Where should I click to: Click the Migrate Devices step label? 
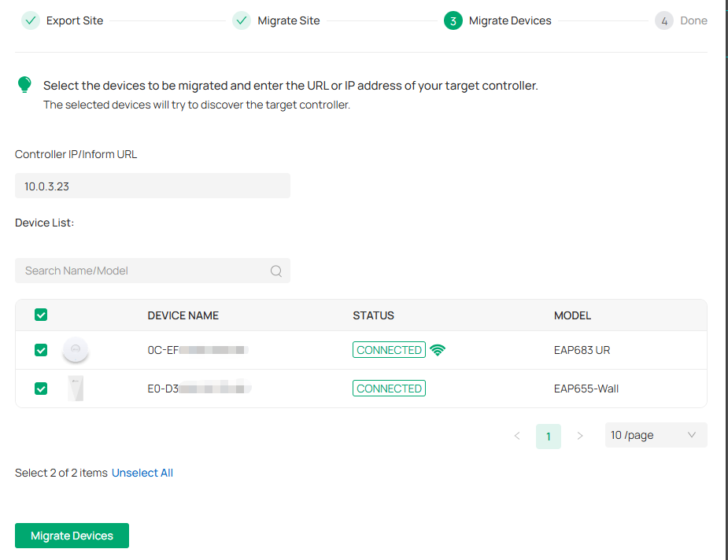point(510,20)
